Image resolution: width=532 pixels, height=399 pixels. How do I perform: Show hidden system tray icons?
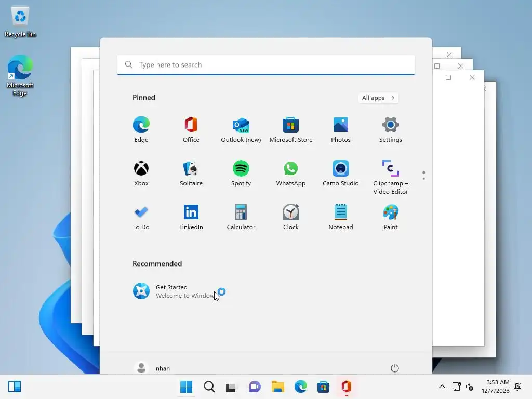442,387
